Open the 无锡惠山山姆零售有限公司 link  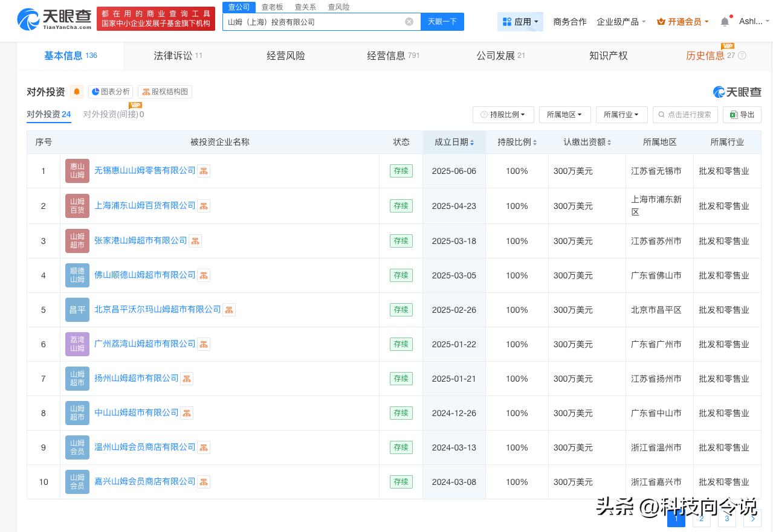tap(145, 171)
